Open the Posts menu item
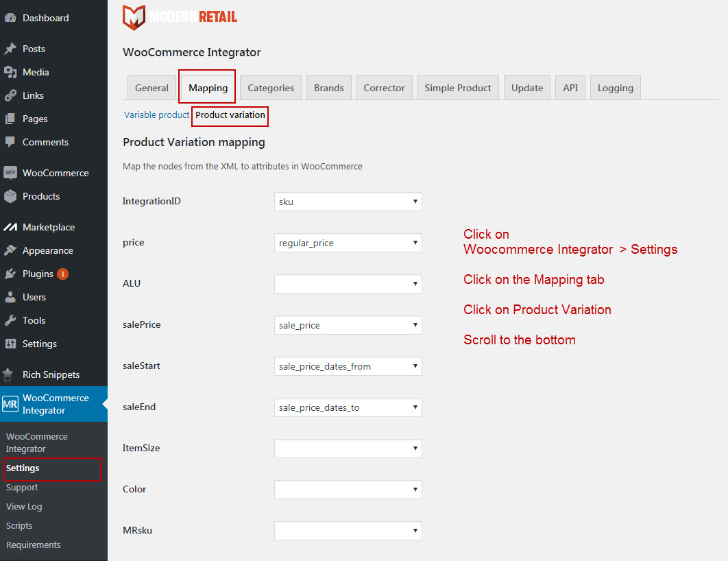This screenshot has height=561, width=728. 53,49
